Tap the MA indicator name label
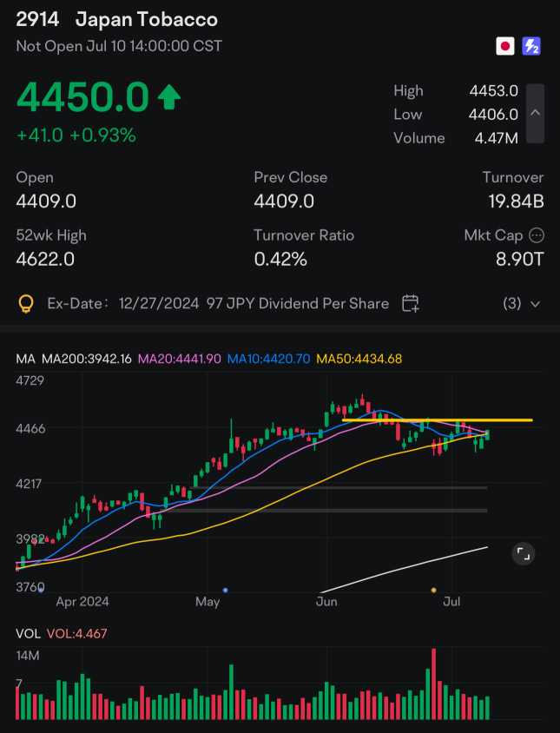Screen dimensions: 560x733 (x=25, y=359)
